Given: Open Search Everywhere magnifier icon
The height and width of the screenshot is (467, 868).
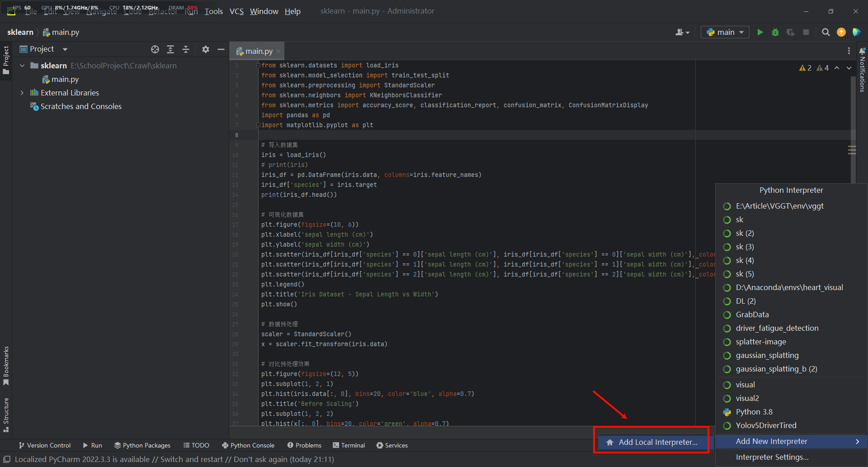Looking at the screenshot, I should (826, 32).
